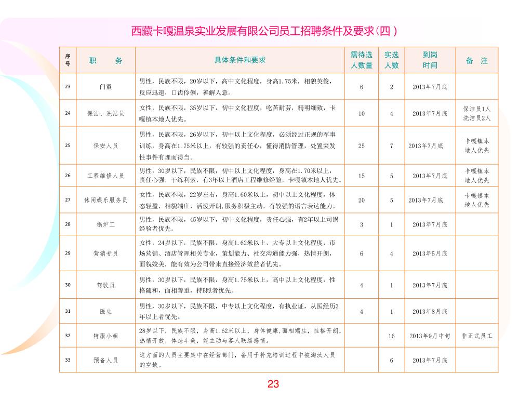The image size is (532, 399).
Task: Click the 2013年9月中旬 arrival date
Action: click(430, 336)
